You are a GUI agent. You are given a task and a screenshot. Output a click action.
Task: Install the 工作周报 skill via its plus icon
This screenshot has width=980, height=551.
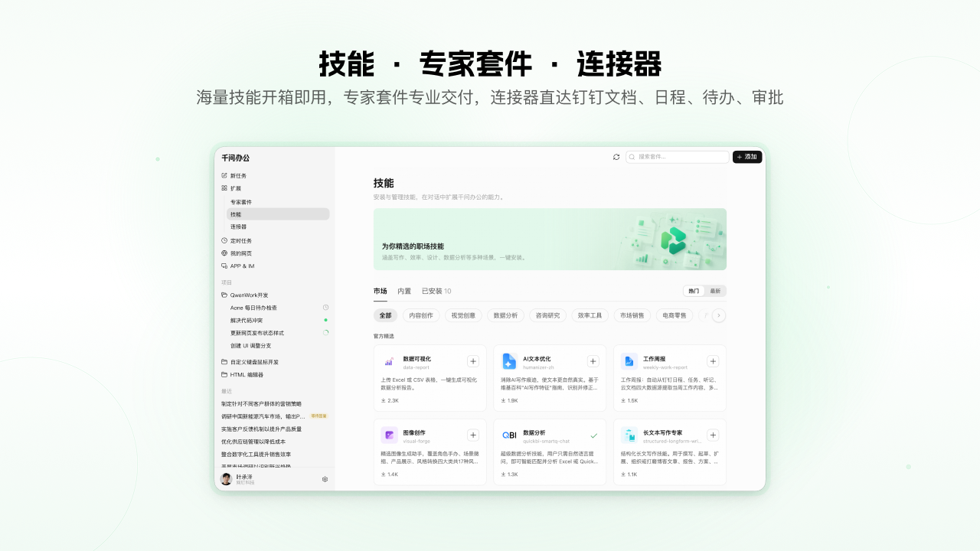click(713, 361)
